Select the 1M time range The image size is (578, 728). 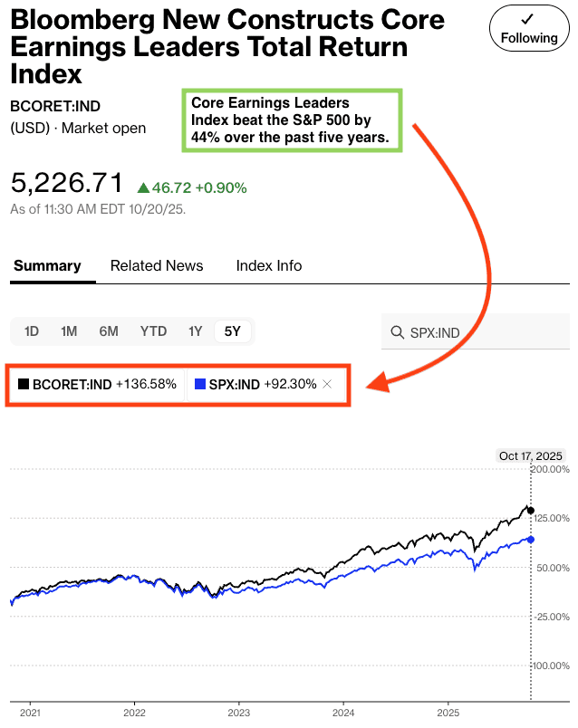[69, 331]
